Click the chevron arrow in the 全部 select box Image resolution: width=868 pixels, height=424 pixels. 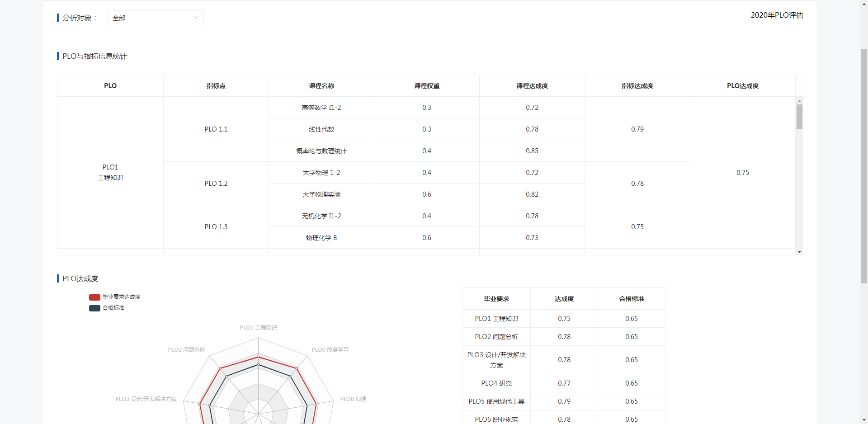(x=195, y=18)
